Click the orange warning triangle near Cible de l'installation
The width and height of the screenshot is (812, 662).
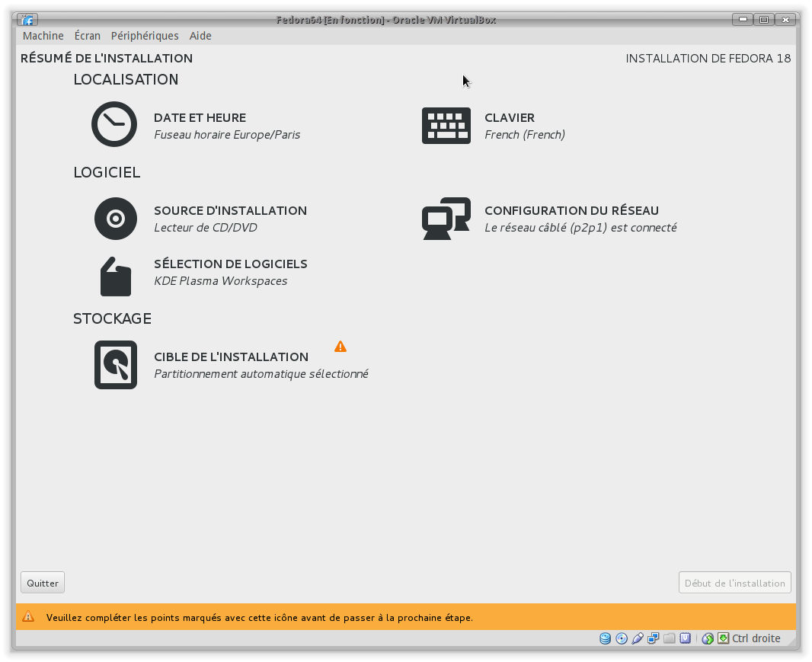click(340, 347)
